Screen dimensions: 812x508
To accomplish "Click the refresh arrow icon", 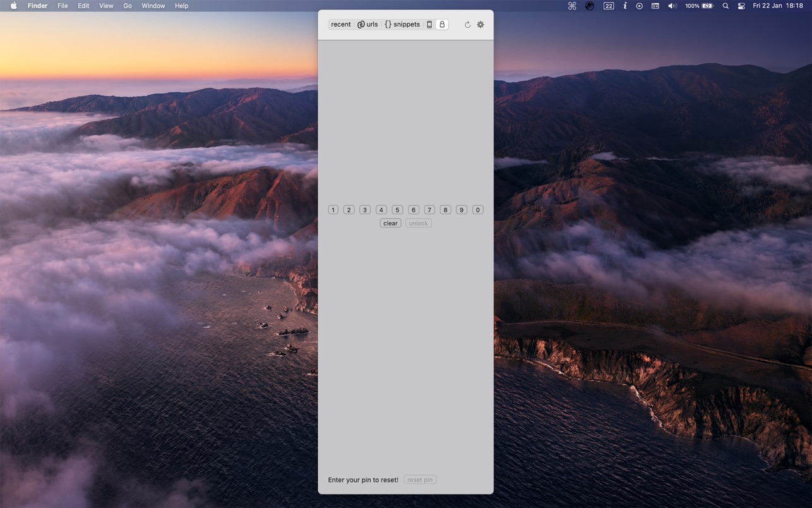I will pos(468,25).
